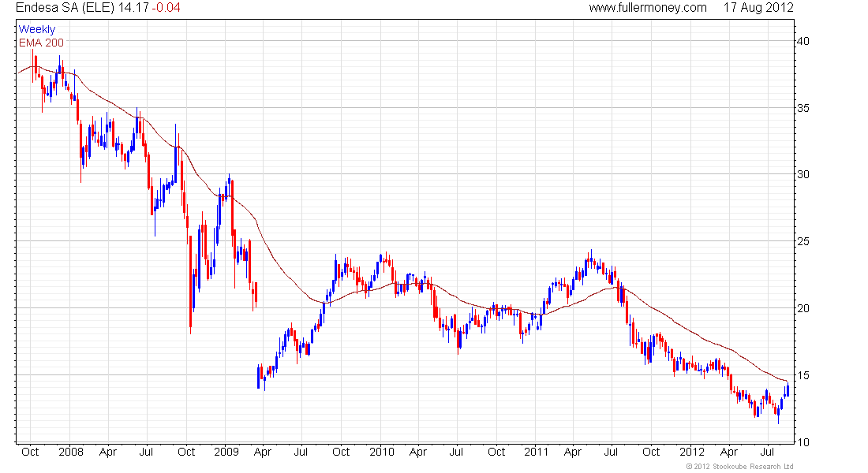868x473 pixels.
Task: Click the last price value 14.17
Action: 133,8
